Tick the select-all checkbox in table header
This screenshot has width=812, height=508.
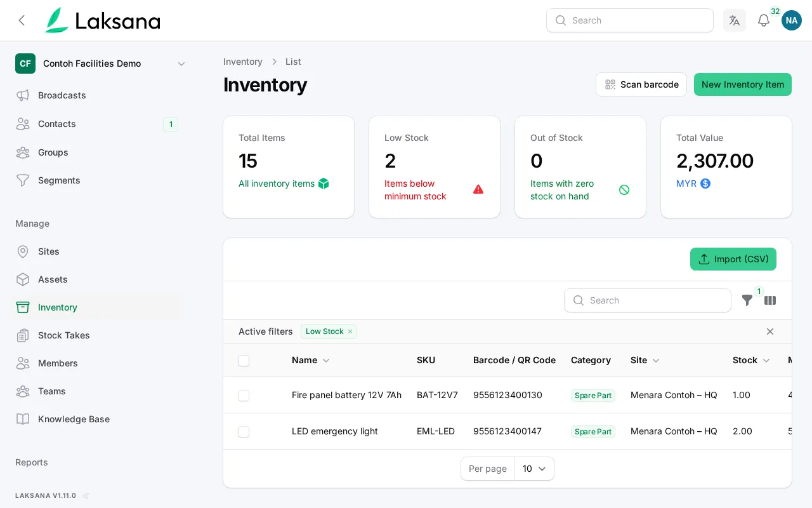(244, 361)
